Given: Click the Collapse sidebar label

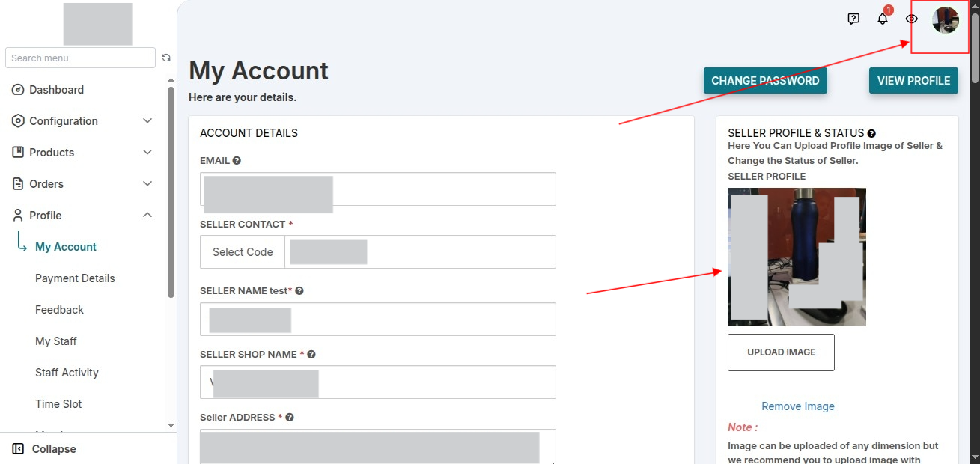Looking at the screenshot, I should pos(54,449).
